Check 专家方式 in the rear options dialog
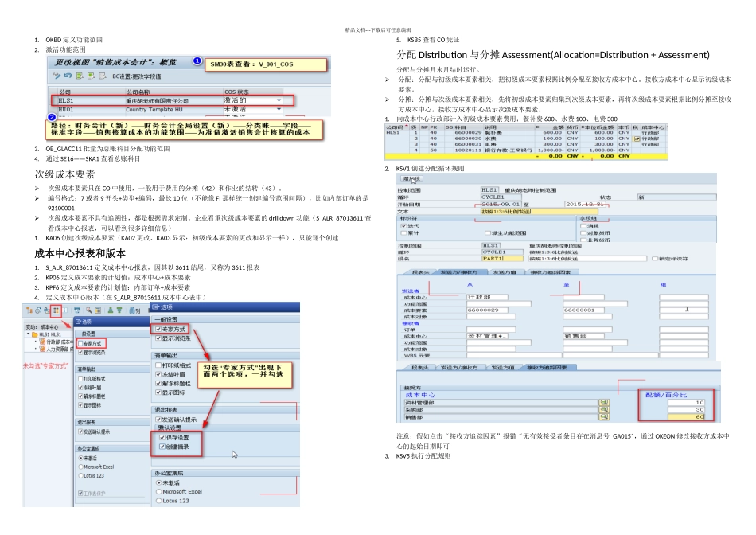Image resolution: width=756 pixels, height=535 pixels. click(80, 343)
